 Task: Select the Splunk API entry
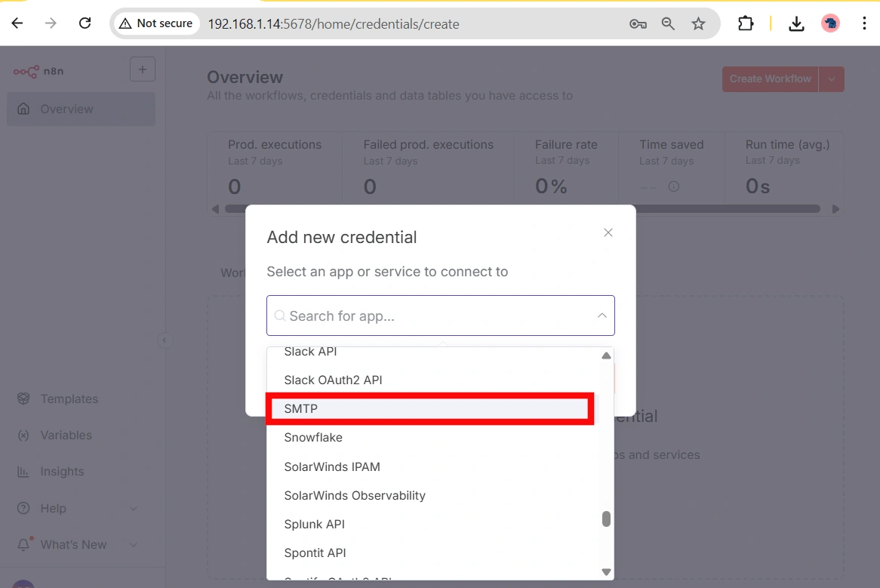pyautogui.click(x=314, y=525)
